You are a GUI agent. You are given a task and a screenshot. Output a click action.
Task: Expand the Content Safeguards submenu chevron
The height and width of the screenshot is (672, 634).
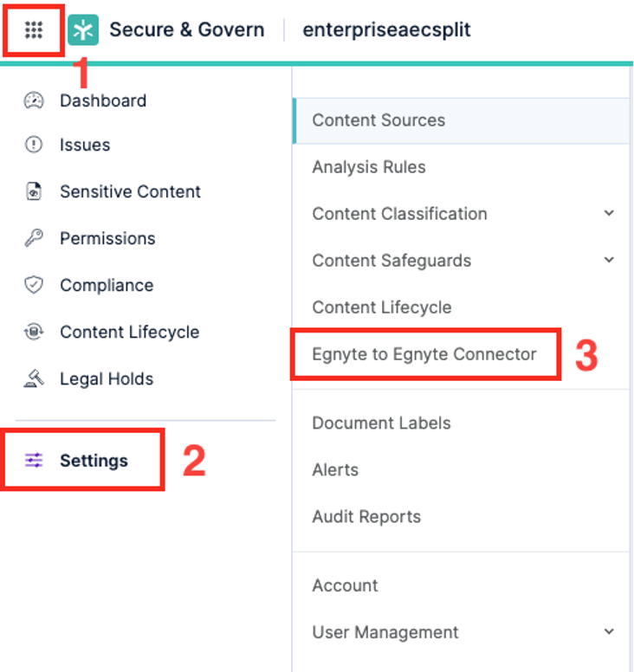(609, 261)
